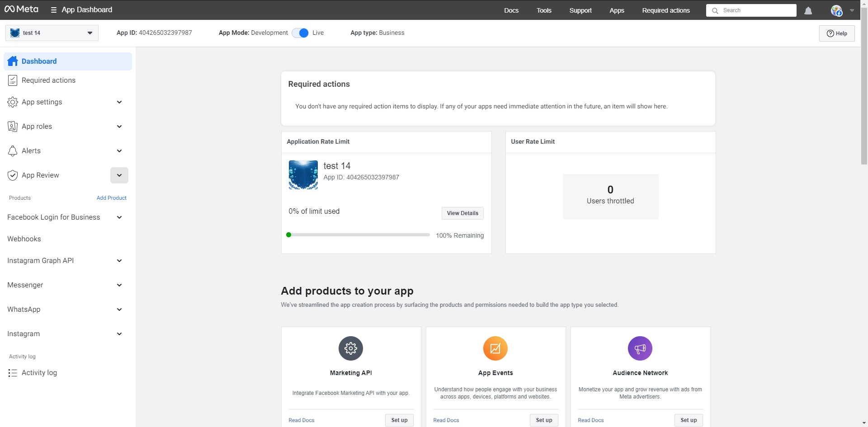Set up the App Events product

coord(544,420)
